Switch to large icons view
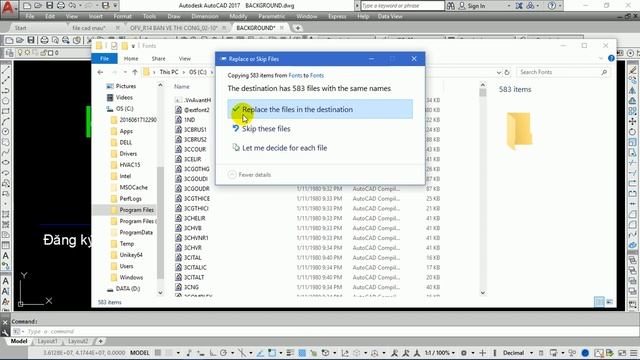Screen dimensions: 640x360 tap(610, 302)
